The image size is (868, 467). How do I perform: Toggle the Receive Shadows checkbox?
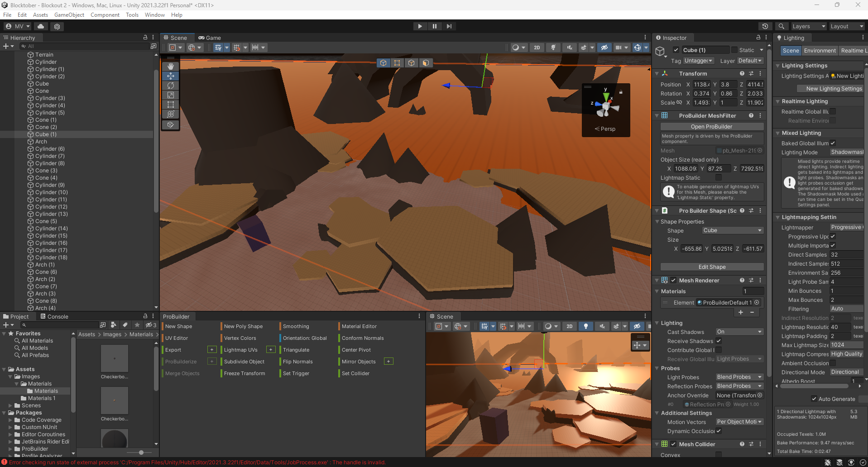pyautogui.click(x=719, y=341)
